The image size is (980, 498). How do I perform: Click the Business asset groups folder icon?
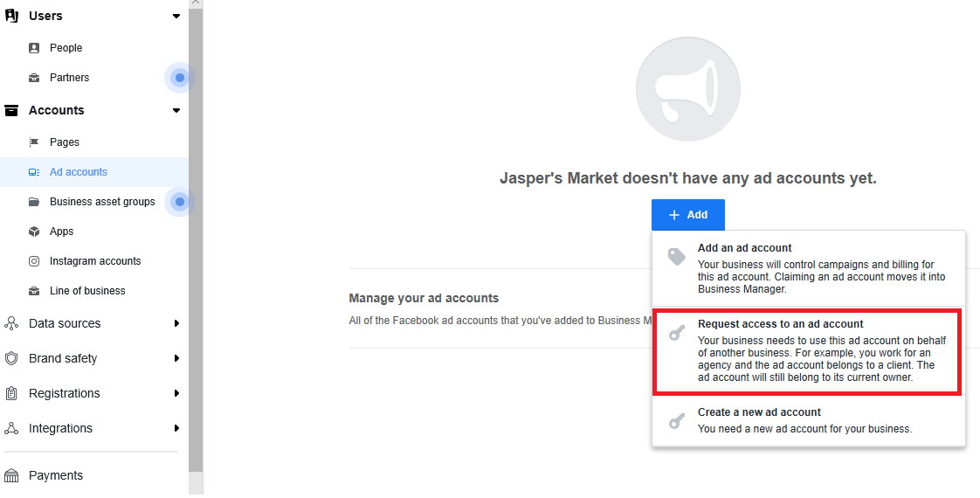pyautogui.click(x=34, y=202)
